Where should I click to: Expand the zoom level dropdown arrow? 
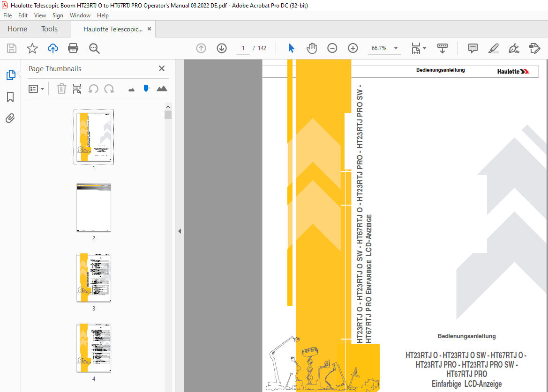coord(396,48)
